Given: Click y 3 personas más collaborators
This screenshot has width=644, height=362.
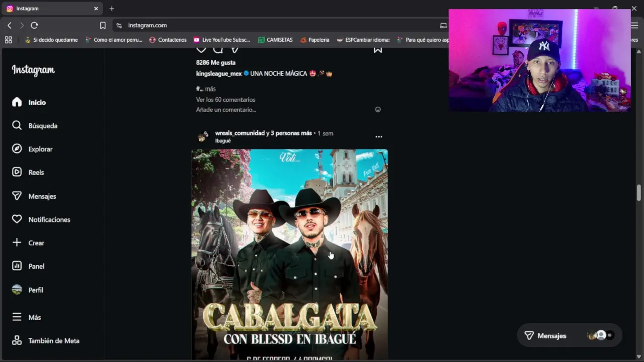Looking at the screenshot, I should (x=289, y=133).
